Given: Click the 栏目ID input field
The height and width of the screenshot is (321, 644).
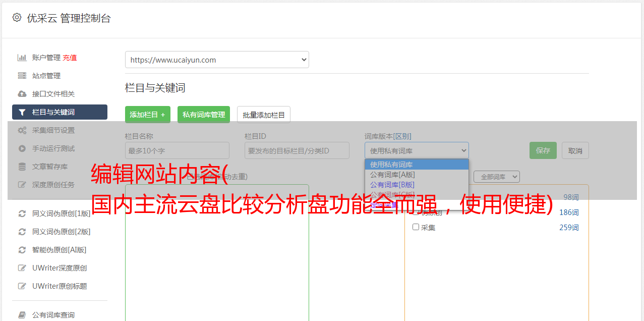Looking at the screenshot, I should click(x=297, y=150).
